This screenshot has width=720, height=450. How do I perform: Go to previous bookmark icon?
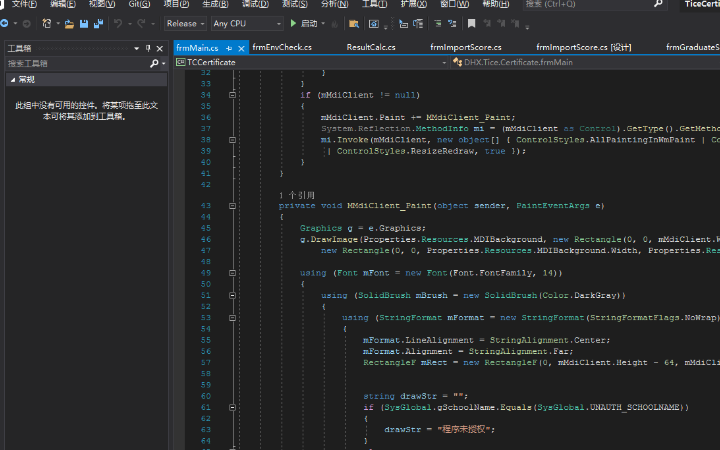(x=487, y=23)
